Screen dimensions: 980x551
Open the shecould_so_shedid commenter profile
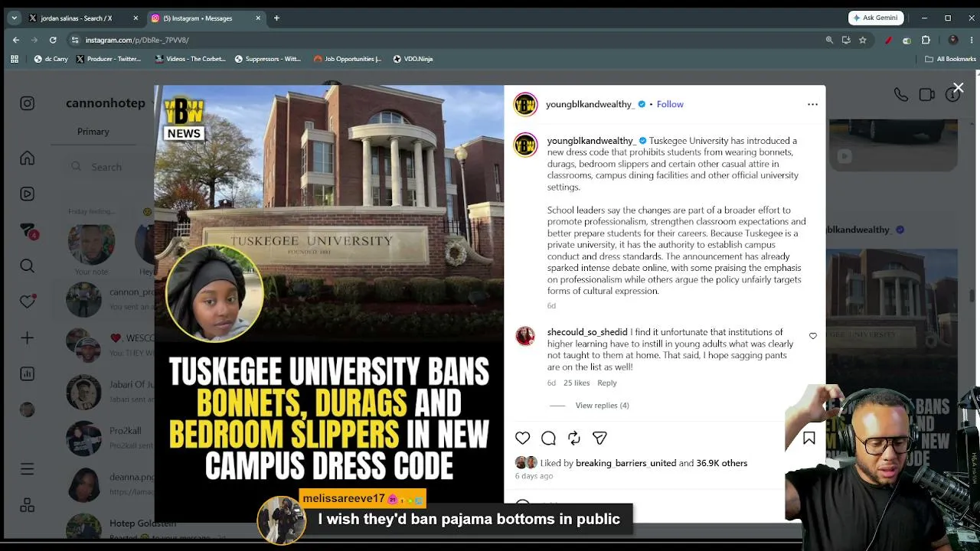point(587,332)
